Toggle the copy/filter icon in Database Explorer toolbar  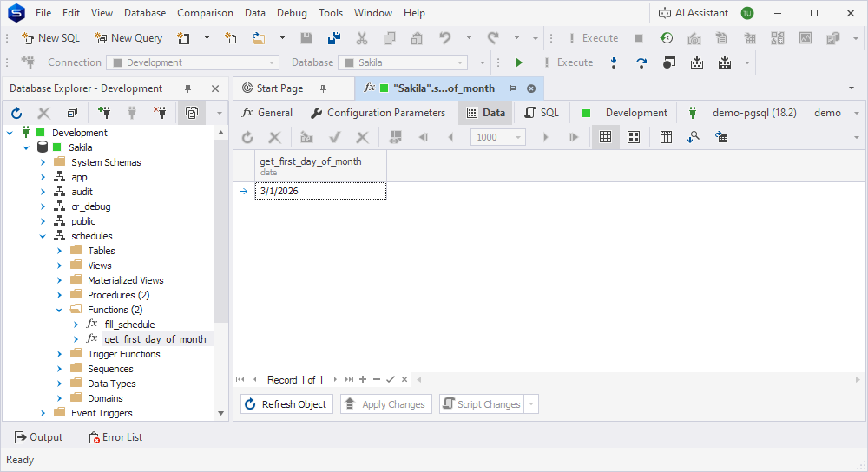click(x=192, y=113)
